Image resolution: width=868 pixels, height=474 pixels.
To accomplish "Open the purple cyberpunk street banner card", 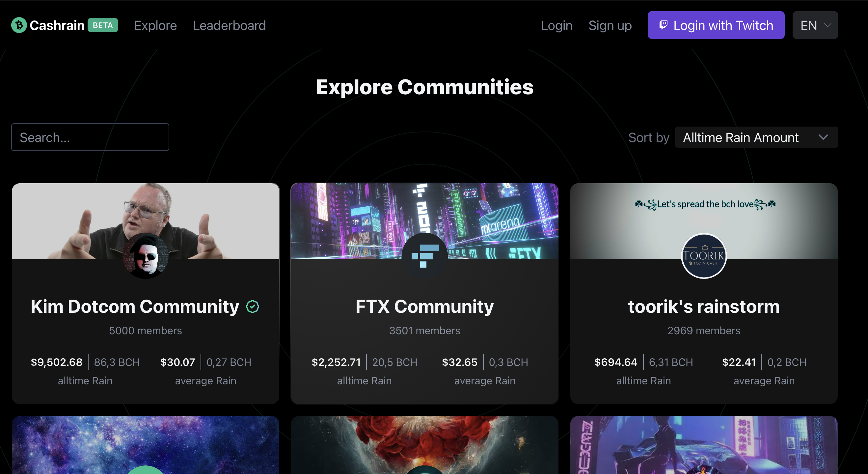I will (x=704, y=445).
